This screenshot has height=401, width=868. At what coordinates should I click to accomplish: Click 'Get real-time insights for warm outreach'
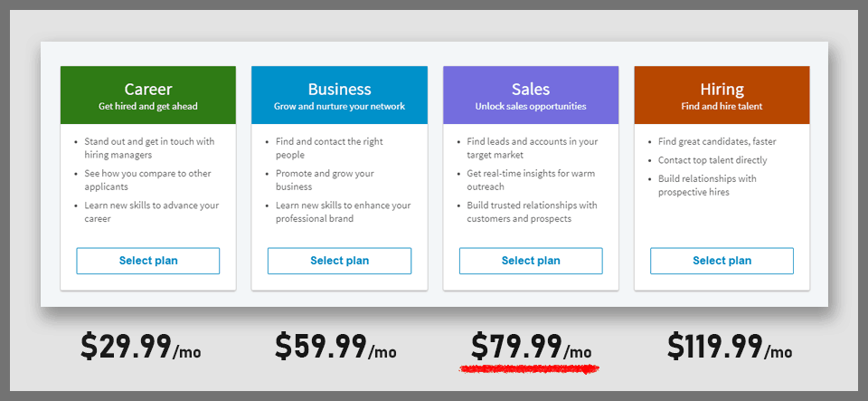click(531, 180)
